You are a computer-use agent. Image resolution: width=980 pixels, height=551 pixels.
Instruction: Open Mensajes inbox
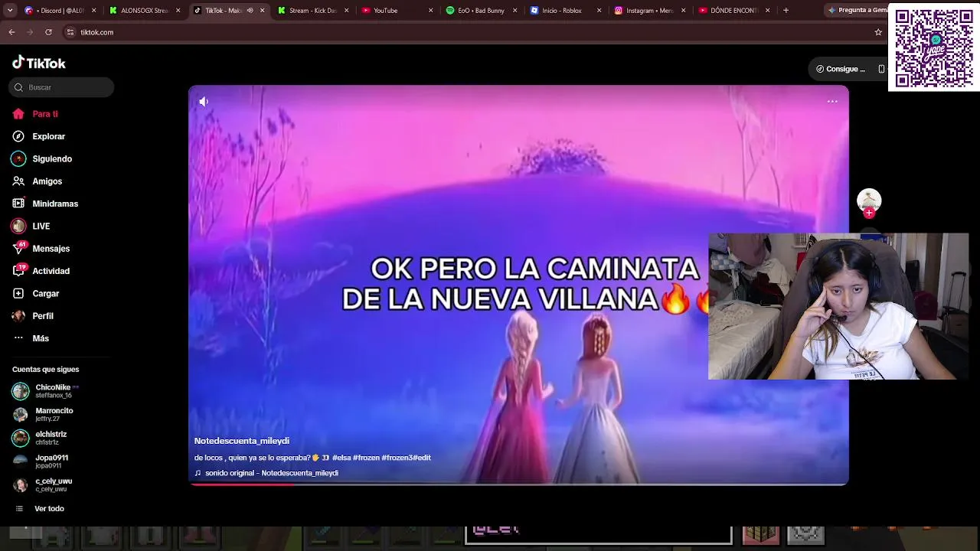pyautogui.click(x=41, y=249)
